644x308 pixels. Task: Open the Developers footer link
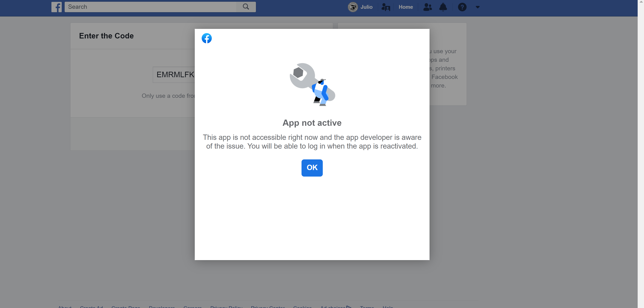tap(162, 306)
